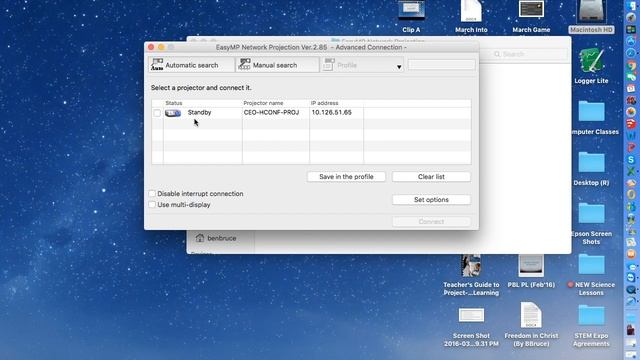The width and height of the screenshot is (640, 360).
Task: Click the disabled Profile toolbar icon
Action: [x=329, y=65]
